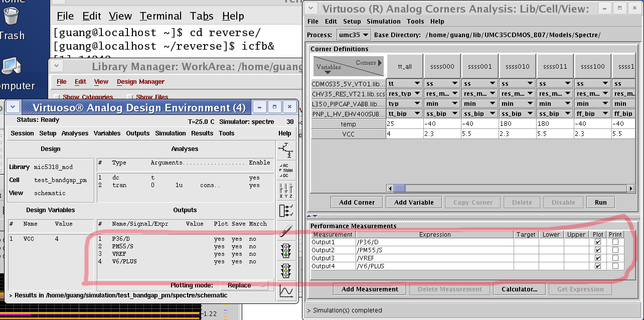This screenshot has width=644, height=320.
Task: Click the Delete eraser icon in ADE
Action: [286, 231]
